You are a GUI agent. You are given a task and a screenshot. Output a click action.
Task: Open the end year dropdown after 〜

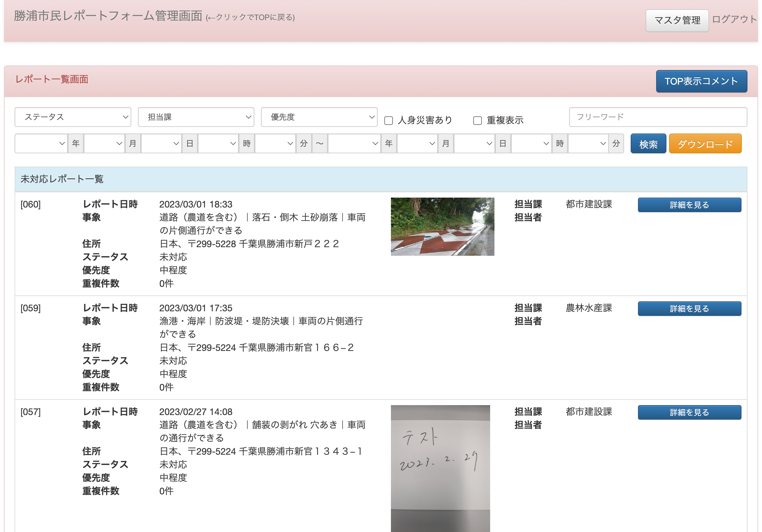(354, 144)
